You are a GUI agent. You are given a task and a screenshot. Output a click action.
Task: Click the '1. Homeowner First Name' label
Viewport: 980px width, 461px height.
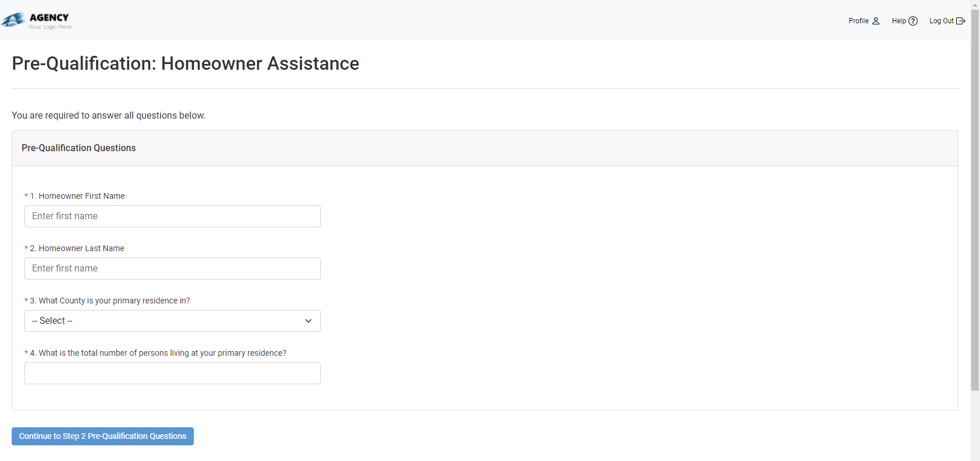[77, 196]
